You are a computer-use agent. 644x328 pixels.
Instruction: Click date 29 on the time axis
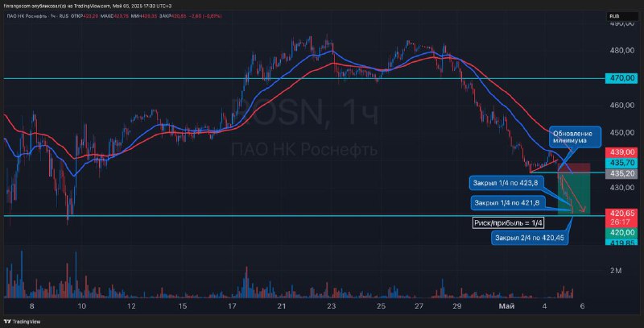tap(456, 306)
